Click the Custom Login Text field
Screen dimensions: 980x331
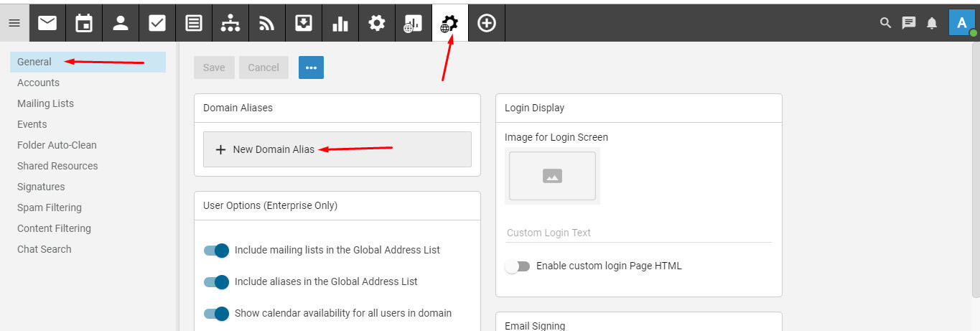click(638, 233)
